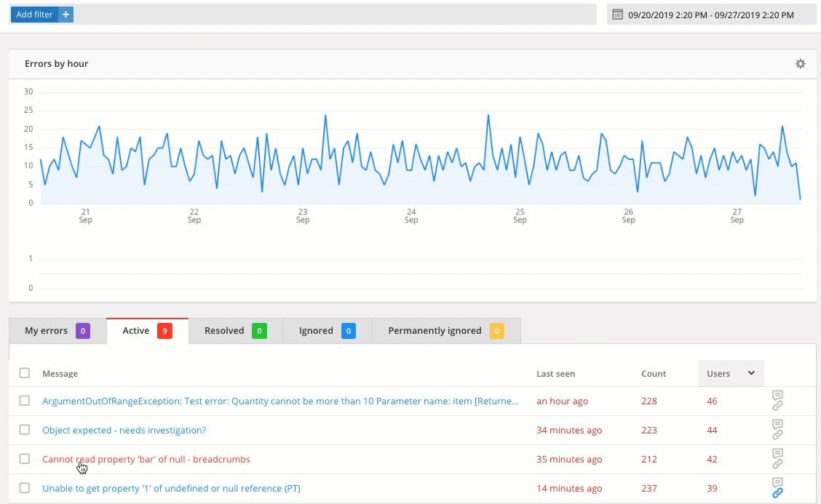Sort by the Users column header
821x504 pixels.
click(x=718, y=374)
